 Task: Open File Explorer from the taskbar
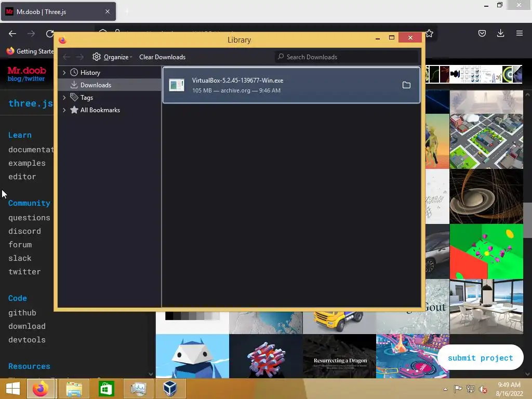tap(74, 389)
